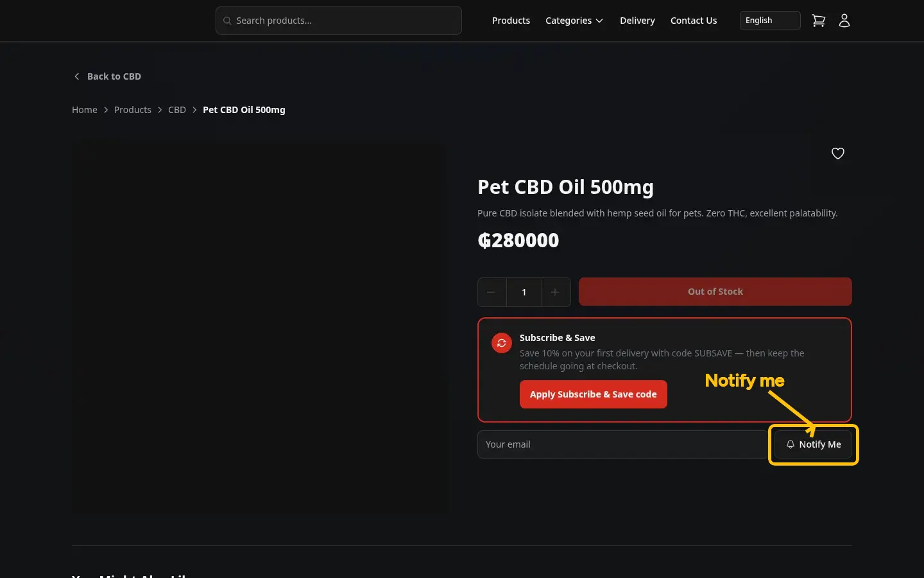
Task: Click the search magnifier icon
Action: pyautogui.click(x=227, y=21)
